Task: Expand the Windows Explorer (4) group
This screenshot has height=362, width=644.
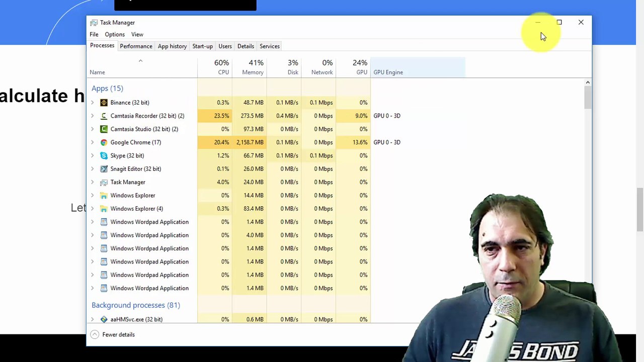Action: [x=93, y=209]
